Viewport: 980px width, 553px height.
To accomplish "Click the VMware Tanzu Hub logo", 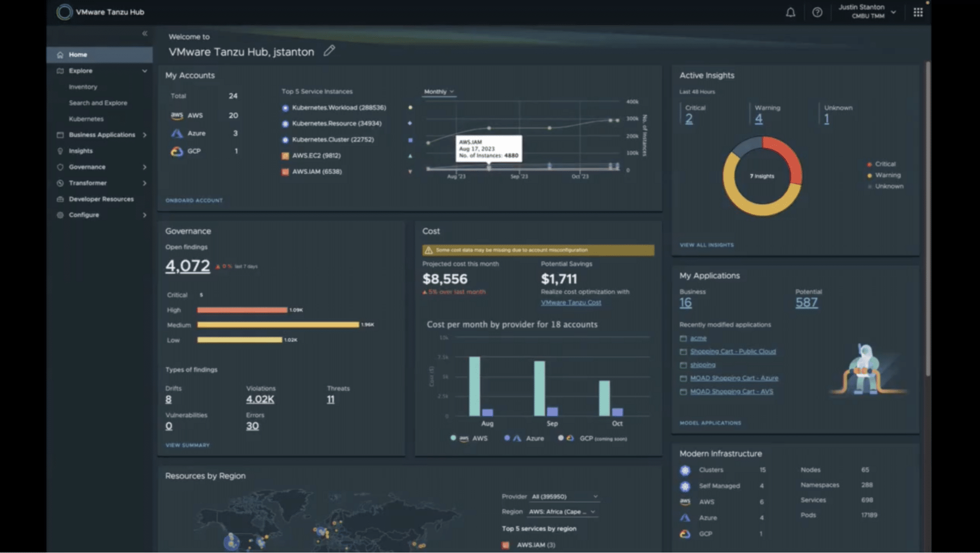I will click(x=64, y=12).
